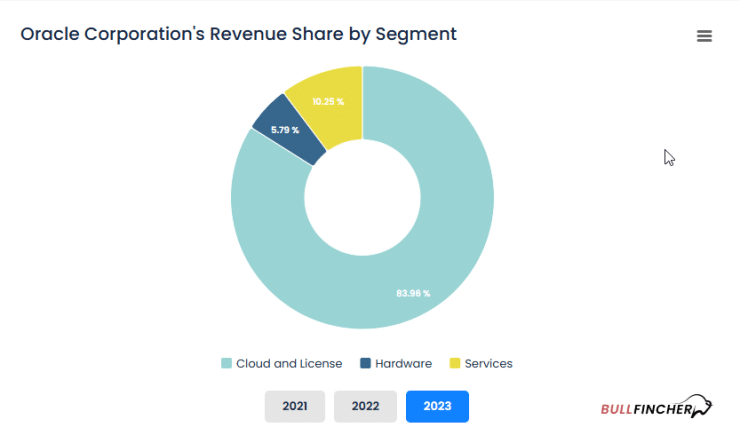The height and width of the screenshot is (443, 740).
Task: Hide Services series via legend label
Action: point(488,364)
